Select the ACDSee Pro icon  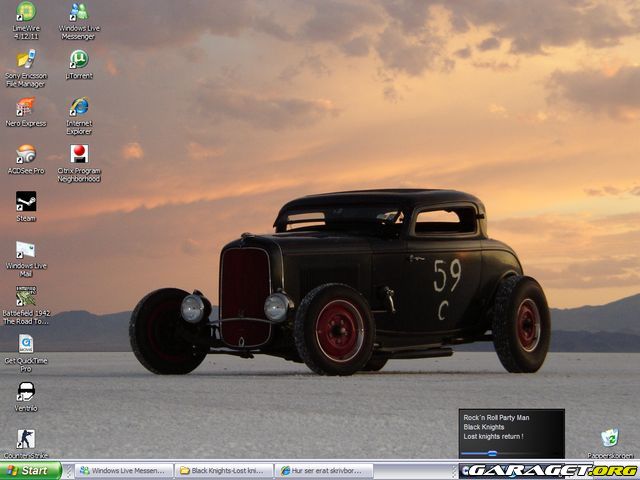point(26,153)
